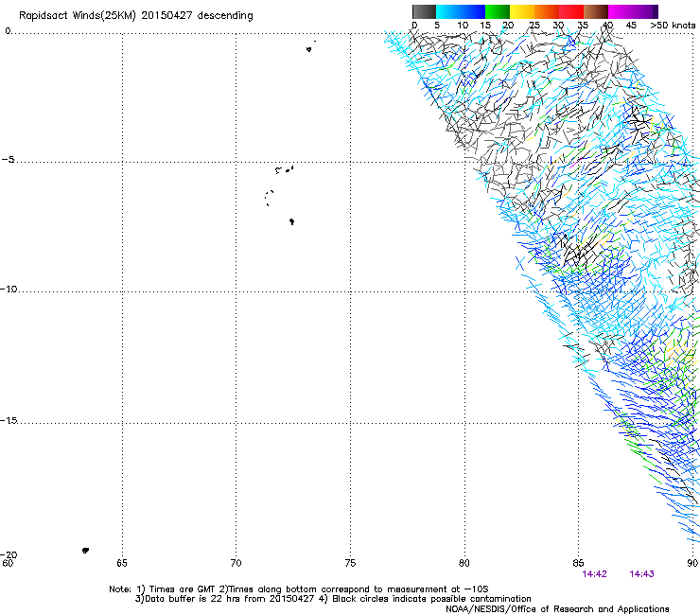This screenshot has width=700, height=615.
Task: Click the legend label '10'
Action: pyautogui.click(x=463, y=26)
